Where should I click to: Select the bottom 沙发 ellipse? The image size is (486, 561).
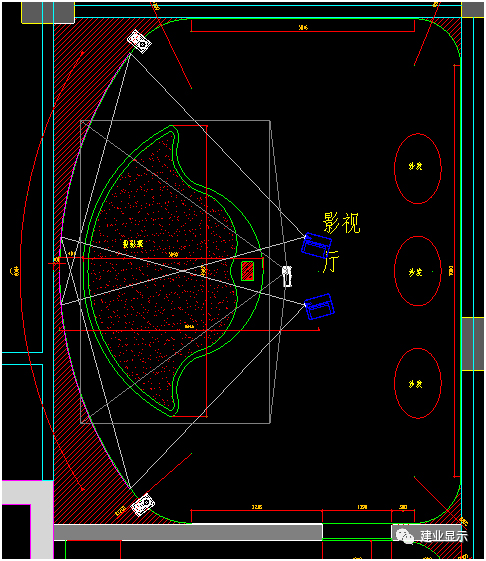click(x=418, y=383)
